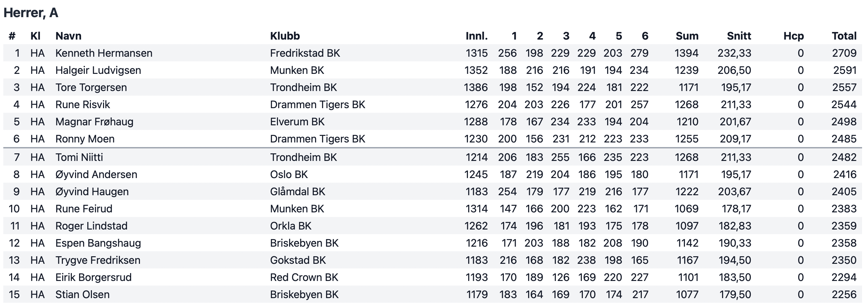Click the Navn column header
The height and width of the screenshot is (308, 868).
68,36
